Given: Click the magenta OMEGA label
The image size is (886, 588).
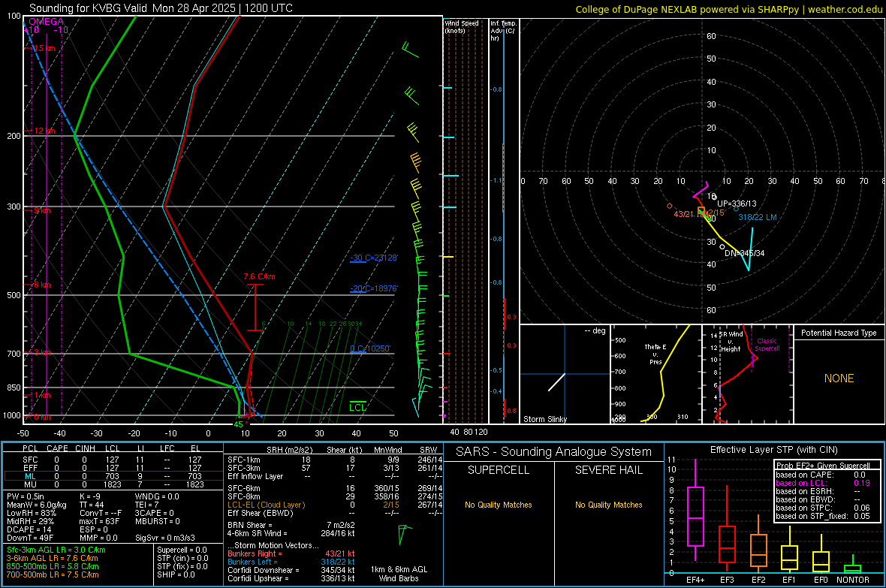Looking at the screenshot, I should point(46,22).
